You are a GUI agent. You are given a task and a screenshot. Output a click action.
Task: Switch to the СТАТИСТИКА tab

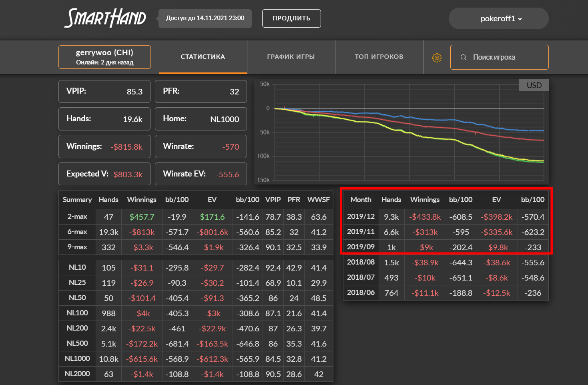[203, 57]
